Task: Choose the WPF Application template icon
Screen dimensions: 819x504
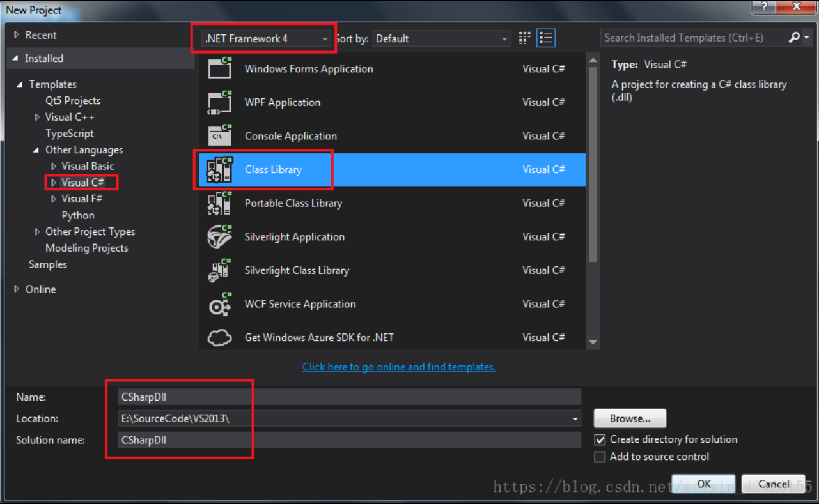Action: pos(220,102)
